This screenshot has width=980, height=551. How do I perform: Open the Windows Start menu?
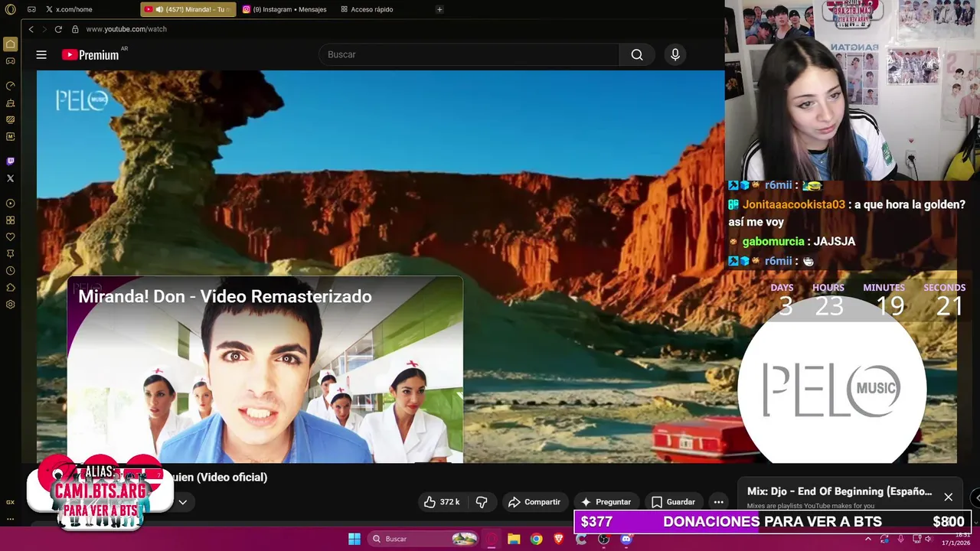tap(354, 539)
